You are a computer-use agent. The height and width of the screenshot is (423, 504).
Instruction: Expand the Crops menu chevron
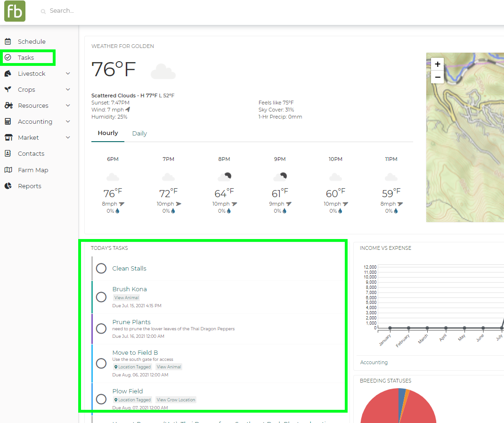[68, 89]
